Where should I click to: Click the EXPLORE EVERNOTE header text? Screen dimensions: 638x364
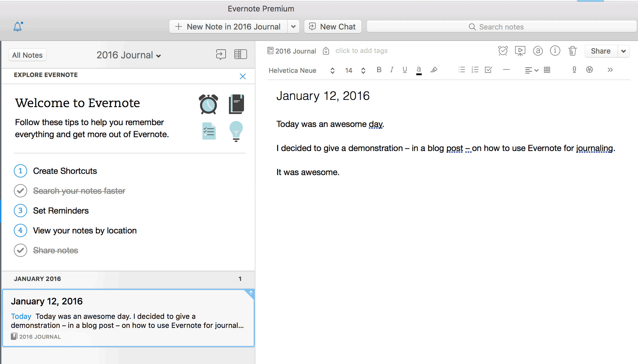click(46, 75)
